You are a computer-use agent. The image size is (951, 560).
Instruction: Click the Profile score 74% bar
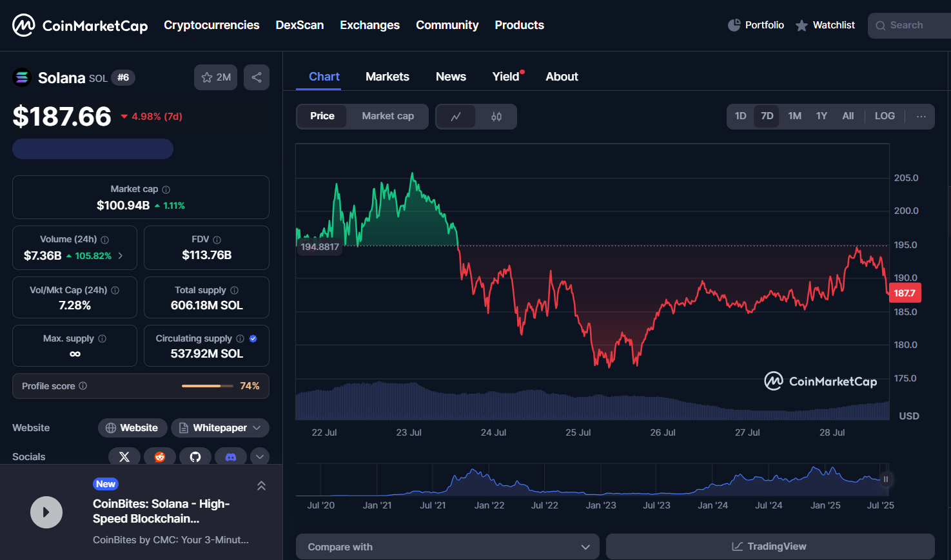click(208, 386)
